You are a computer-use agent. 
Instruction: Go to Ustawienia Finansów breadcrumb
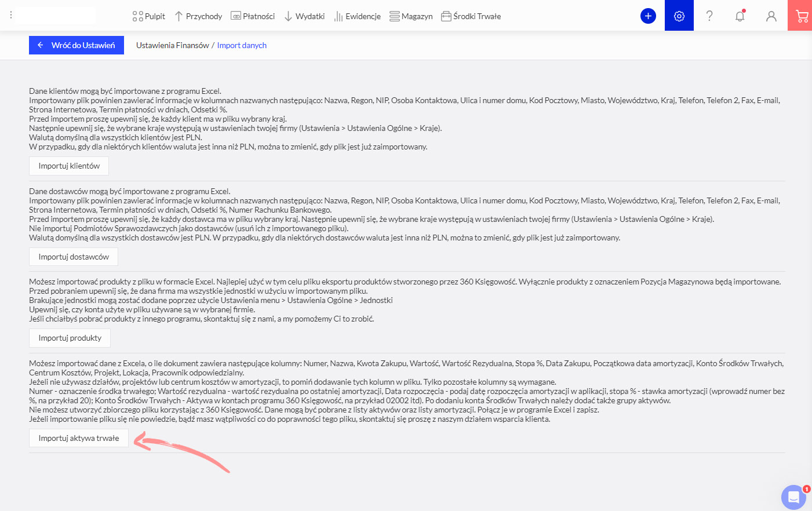(x=173, y=45)
